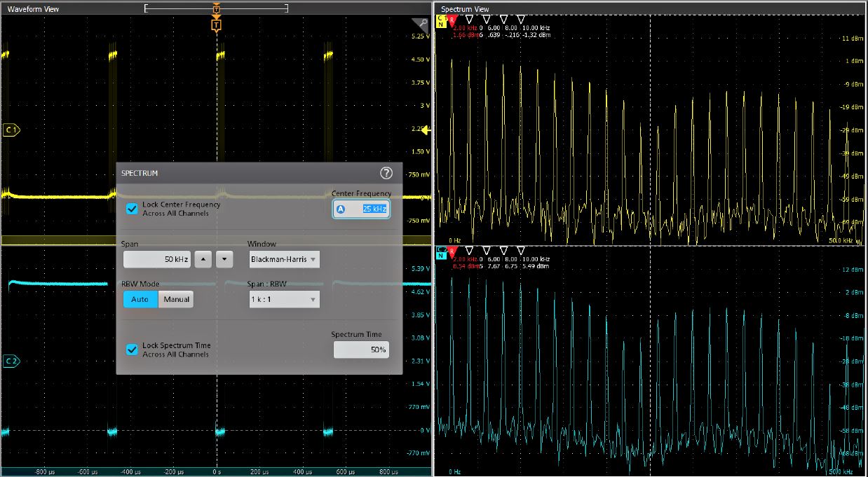The width and height of the screenshot is (868, 477).
Task: Uncheck Lock Center Frequency Across All Channels
Action: pos(132,209)
